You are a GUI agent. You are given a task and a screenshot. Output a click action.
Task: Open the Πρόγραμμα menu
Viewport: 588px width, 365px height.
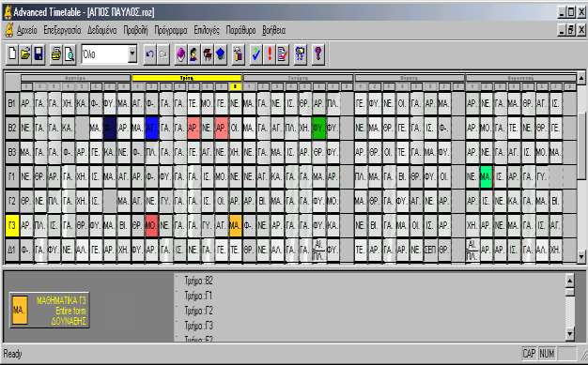pyautogui.click(x=171, y=30)
